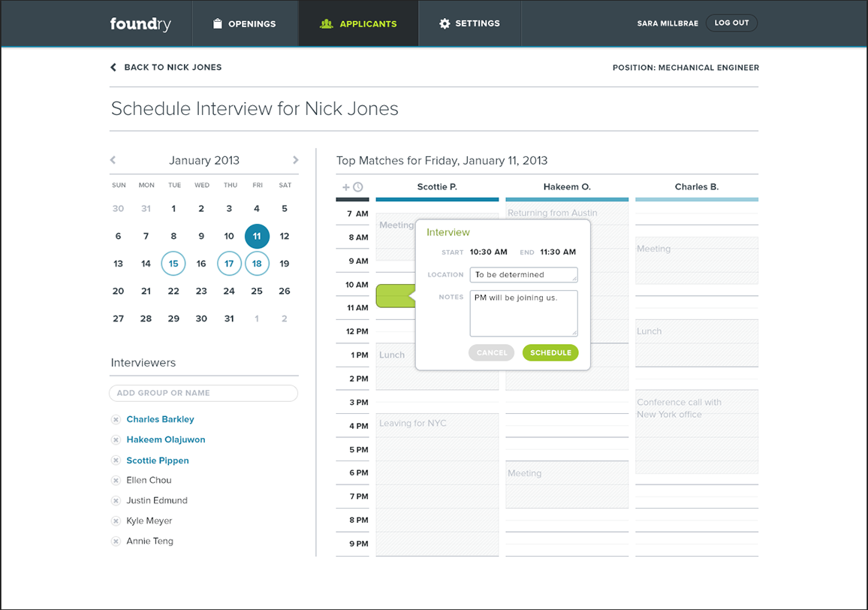
Task: Select the end time 11:30 AM
Action: coord(558,252)
